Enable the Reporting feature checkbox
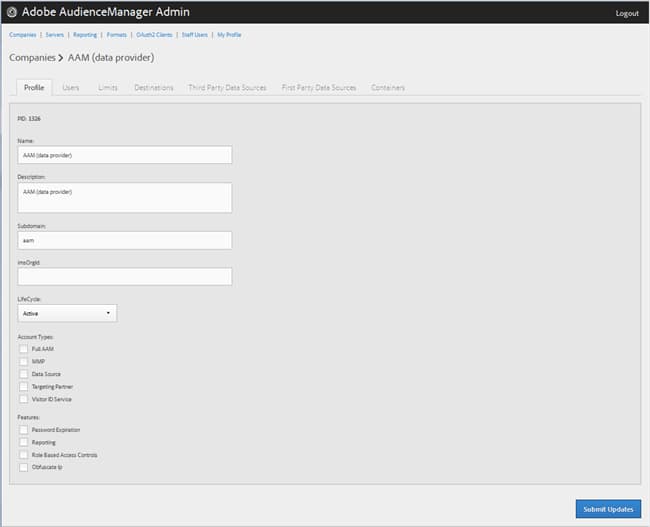The height and width of the screenshot is (527, 650). [x=24, y=442]
